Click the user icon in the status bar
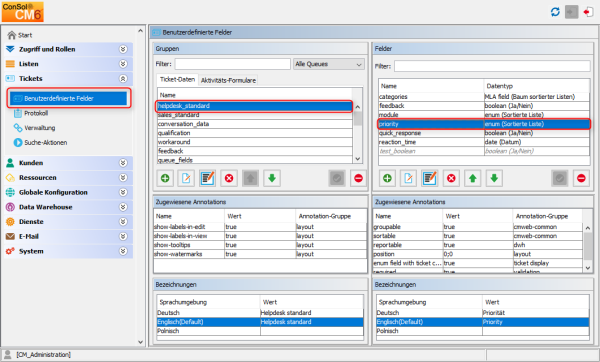600x362 pixels. [7, 354]
